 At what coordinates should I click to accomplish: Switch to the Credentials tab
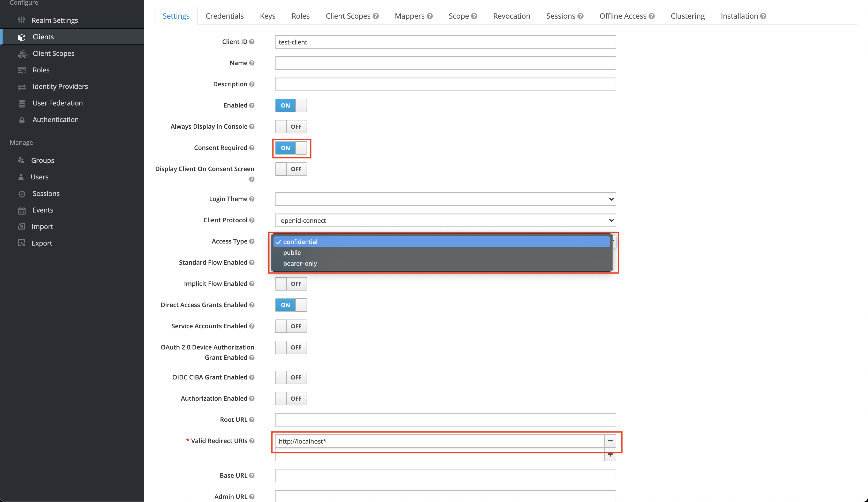[x=224, y=16]
